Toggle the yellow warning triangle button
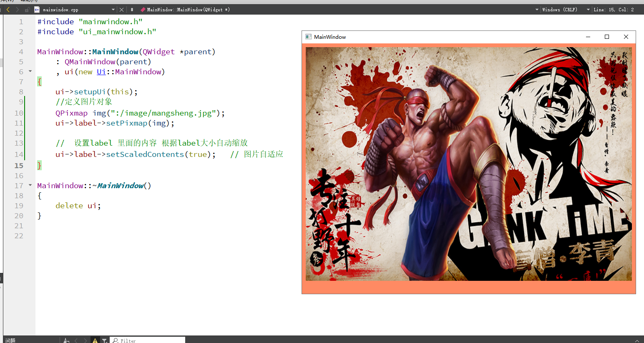Screen dimensions: 644x343 point(95,340)
